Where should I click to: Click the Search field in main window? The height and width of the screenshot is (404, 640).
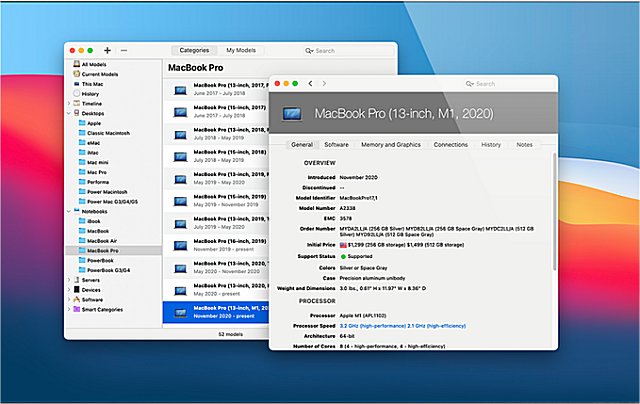coord(349,51)
